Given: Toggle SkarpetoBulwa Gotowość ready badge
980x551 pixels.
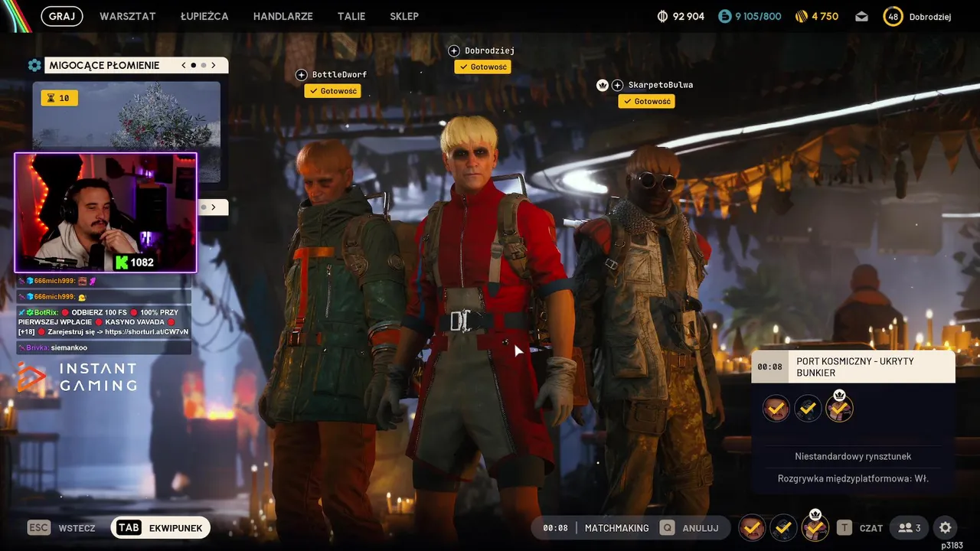Looking at the screenshot, I should (x=647, y=101).
